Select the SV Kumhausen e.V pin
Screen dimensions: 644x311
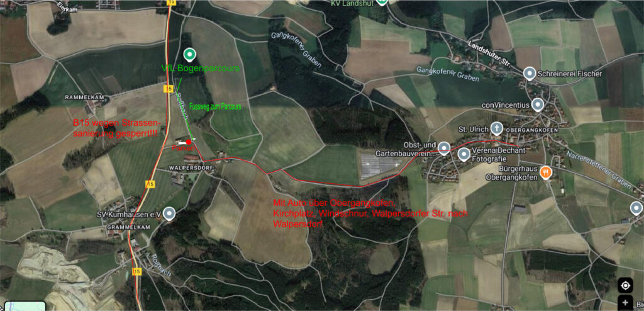[169, 214]
